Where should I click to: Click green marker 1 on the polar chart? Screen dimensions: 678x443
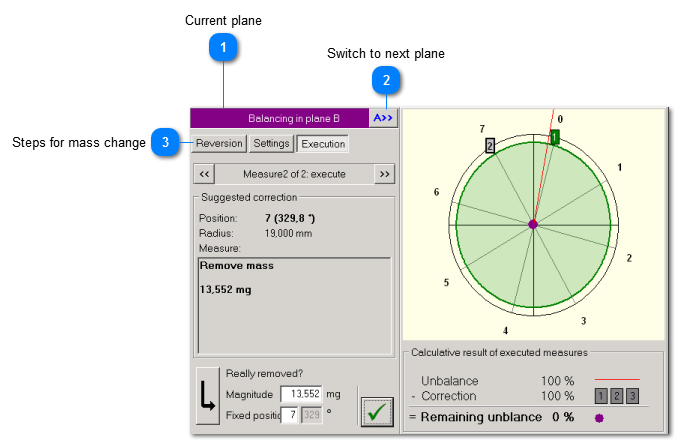tap(555, 137)
